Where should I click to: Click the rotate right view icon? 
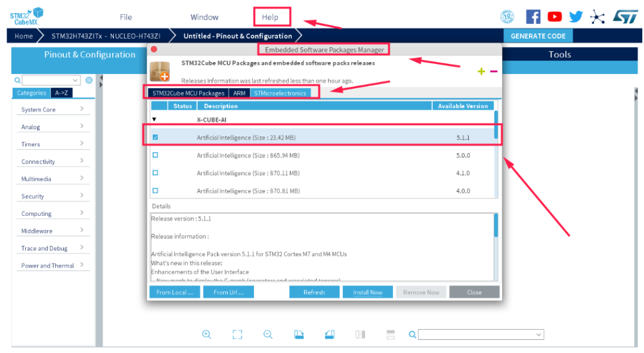329,335
